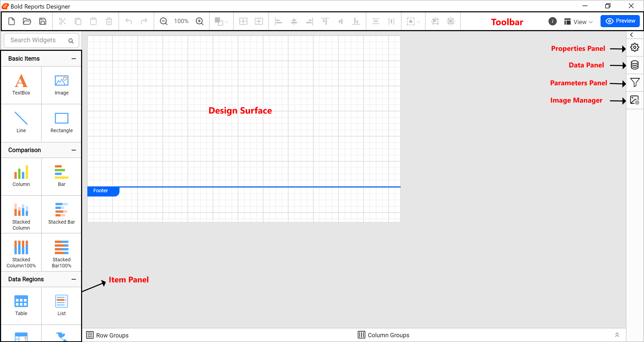Select the Table data region widget
The image size is (644, 342).
click(x=21, y=306)
